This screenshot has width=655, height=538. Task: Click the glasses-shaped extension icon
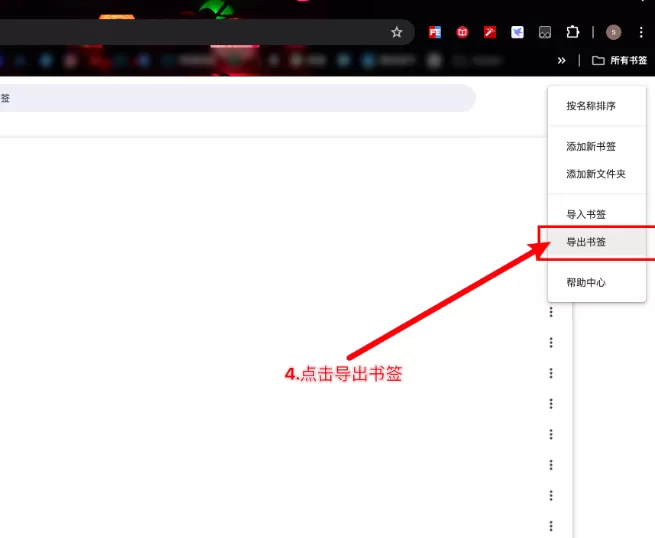(x=545, y=32)
